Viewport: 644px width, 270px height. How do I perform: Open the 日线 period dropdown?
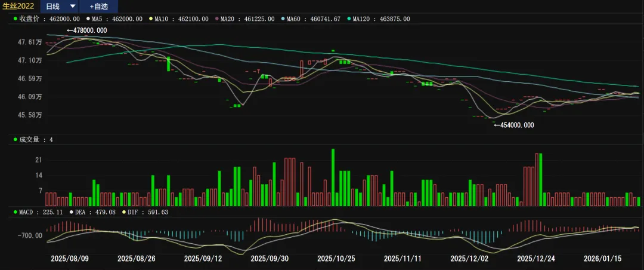pos(60,6)
